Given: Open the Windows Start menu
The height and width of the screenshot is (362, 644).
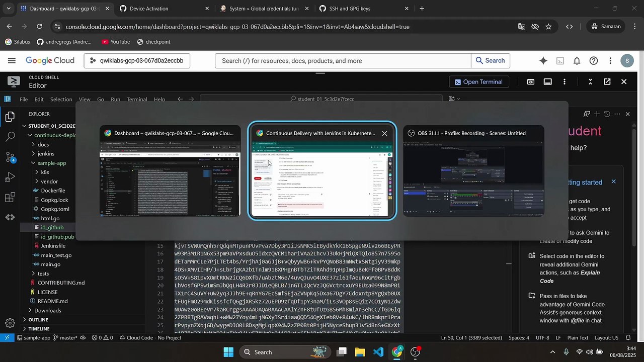Looking at the screenshot, I should [229, 352].
